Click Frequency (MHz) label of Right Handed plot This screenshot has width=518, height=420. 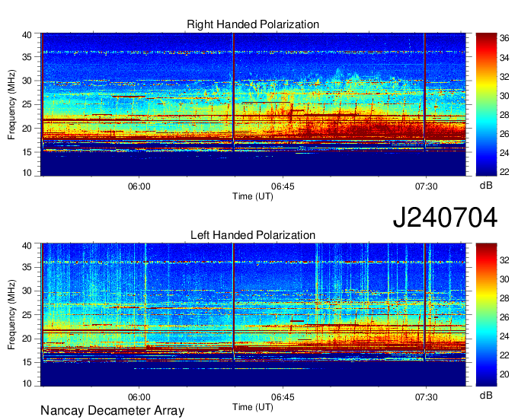click(11, 104)
